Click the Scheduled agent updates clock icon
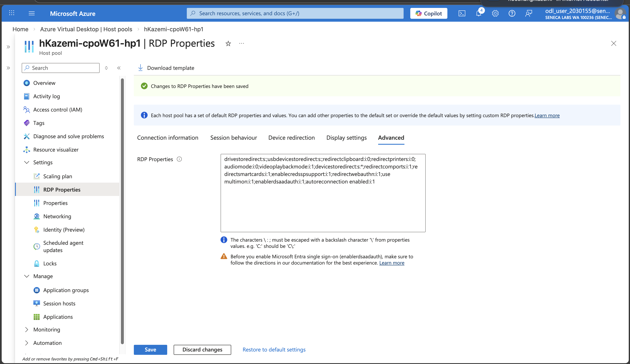This screenshot has width=630, height=364. click(36, 246)
